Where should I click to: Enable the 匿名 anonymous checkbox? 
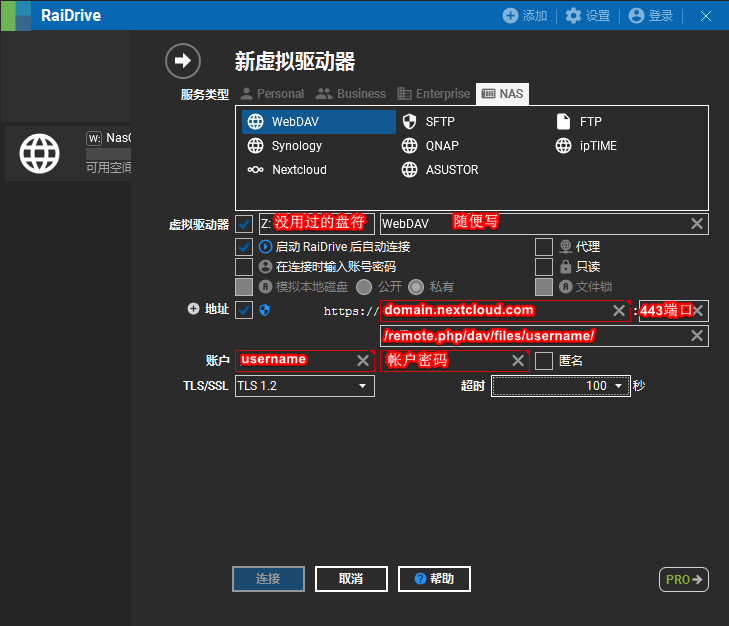544,360
